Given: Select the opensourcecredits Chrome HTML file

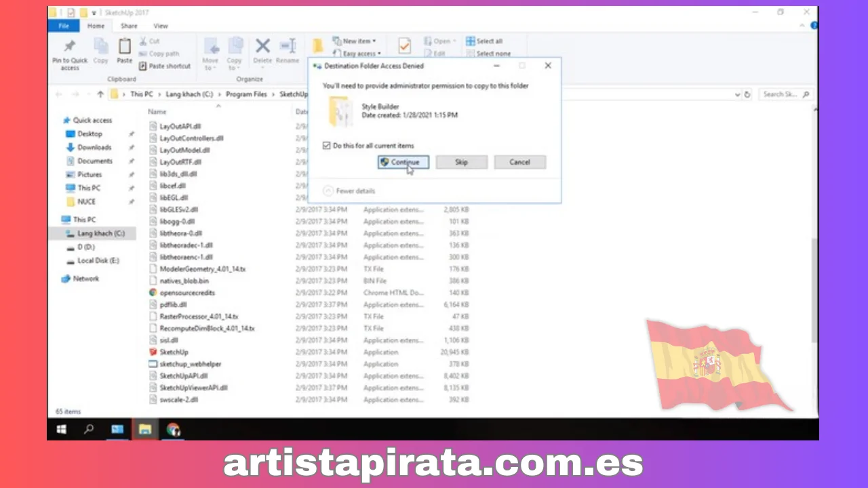Looking at the screenshot, I should coord(182,293).
